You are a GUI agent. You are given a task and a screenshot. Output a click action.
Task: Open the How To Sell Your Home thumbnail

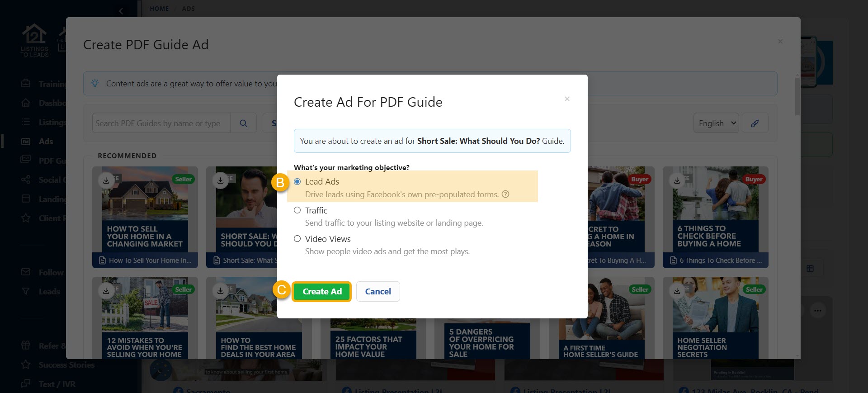click(145, 209)
